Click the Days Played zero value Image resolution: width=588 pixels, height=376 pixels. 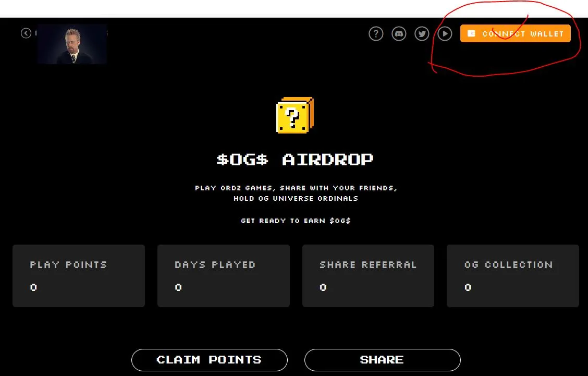[178, 287]
